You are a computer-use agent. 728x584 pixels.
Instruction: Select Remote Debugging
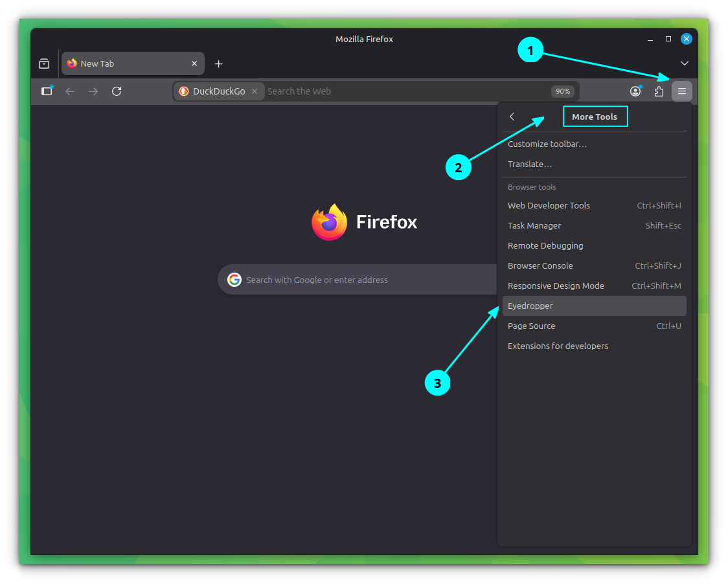[x=595, y=245]
